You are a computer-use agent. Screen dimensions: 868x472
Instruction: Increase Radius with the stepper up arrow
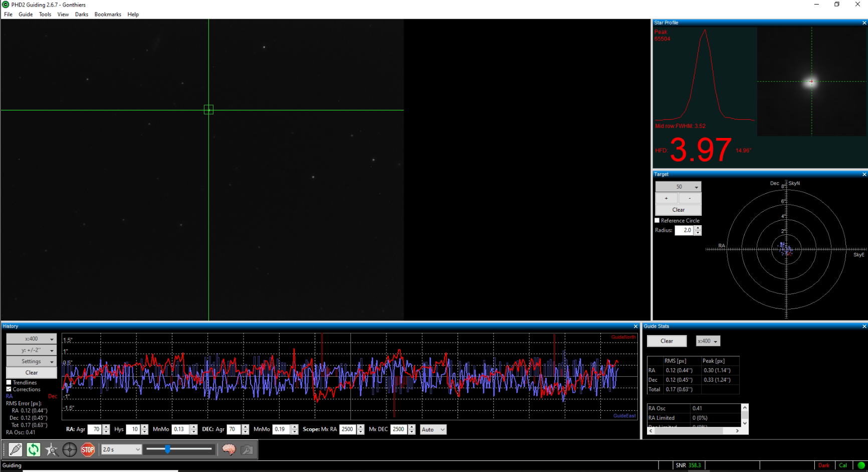pyautogui.click(x=698, y=228)
